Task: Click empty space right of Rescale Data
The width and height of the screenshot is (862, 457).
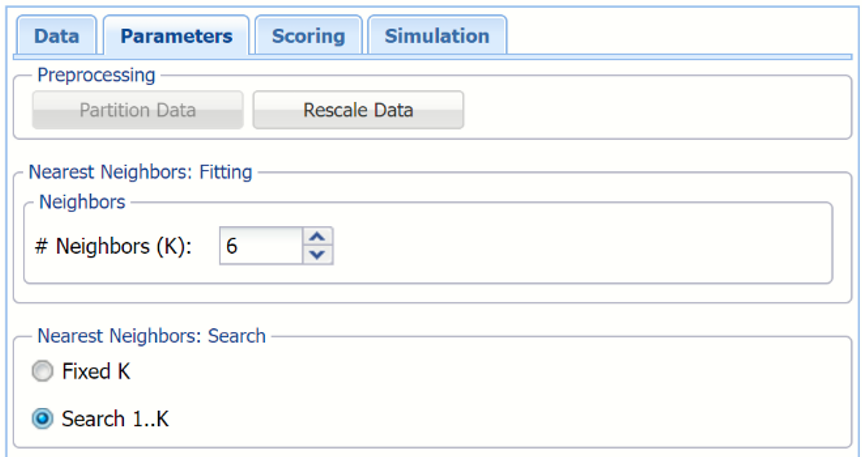Action: click(x=650, y=110)
